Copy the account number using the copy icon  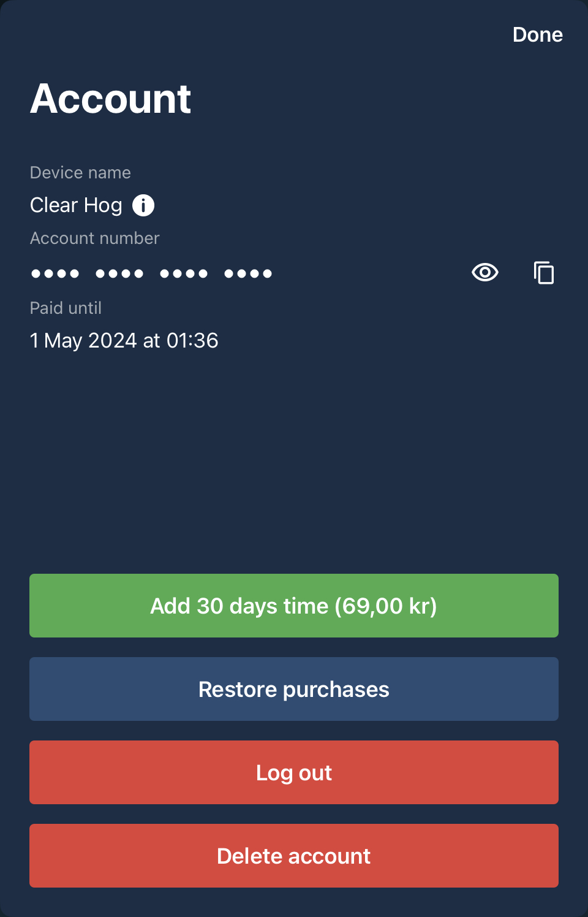point(543,273)
